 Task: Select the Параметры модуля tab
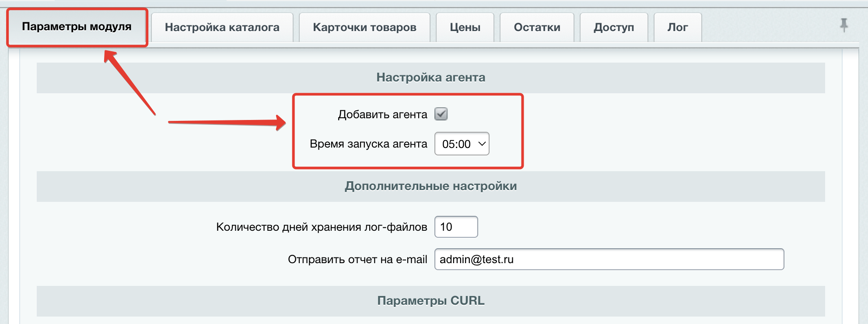77,27
